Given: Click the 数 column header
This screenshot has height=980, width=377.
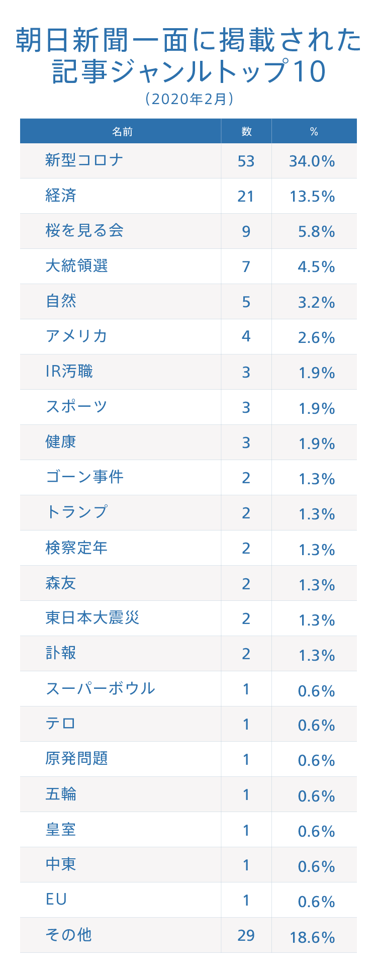Looking at the screenshot, I should [x=246, y=132].
